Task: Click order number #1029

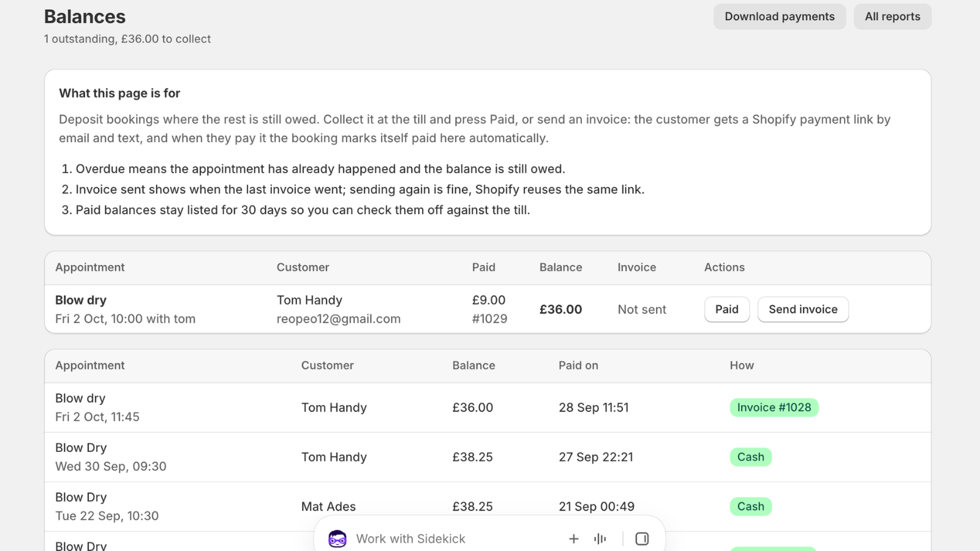Action: pyautogui.click(x=490, y=319)
